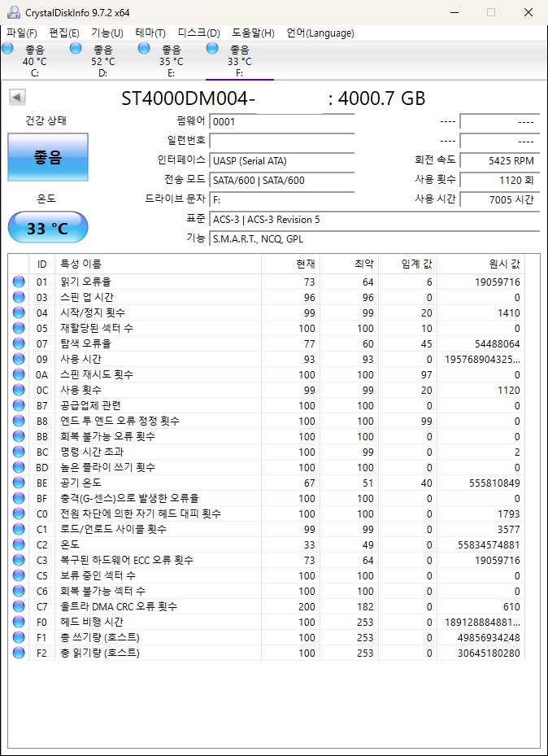Click the ID column header
Image resolution: width=548 pixels, height=756 pixels.
(42, 264)
